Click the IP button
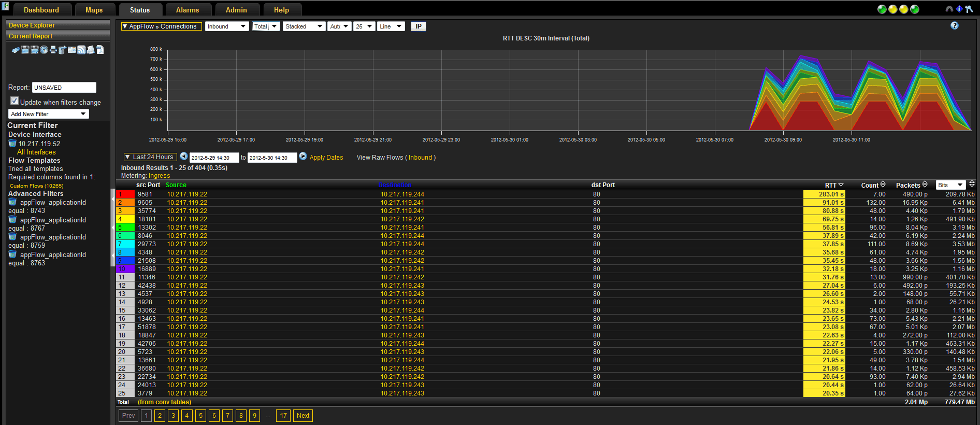980x425 pixels. [419, 26]
